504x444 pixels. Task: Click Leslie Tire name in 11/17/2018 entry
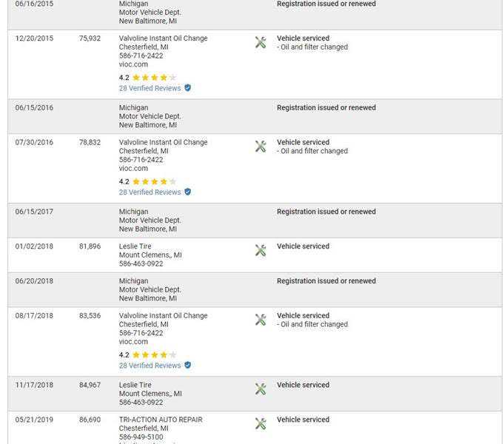point(135,385)
